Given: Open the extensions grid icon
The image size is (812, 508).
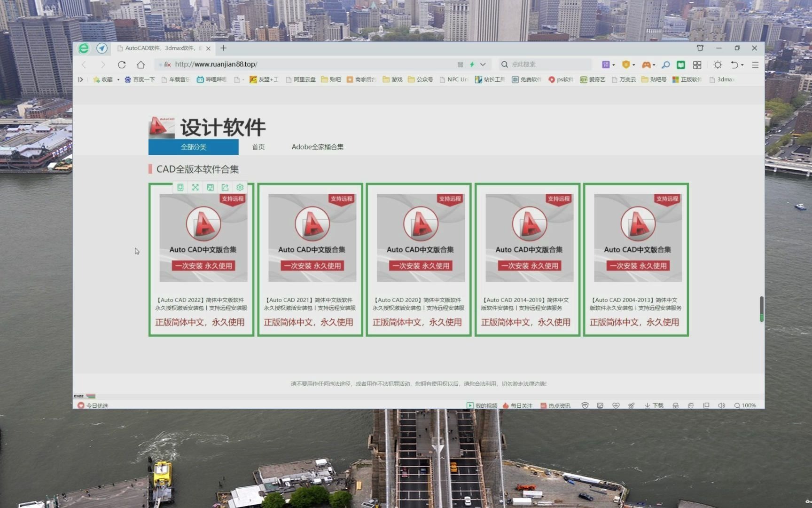Looking at the screenshot, I should [697, 65].
